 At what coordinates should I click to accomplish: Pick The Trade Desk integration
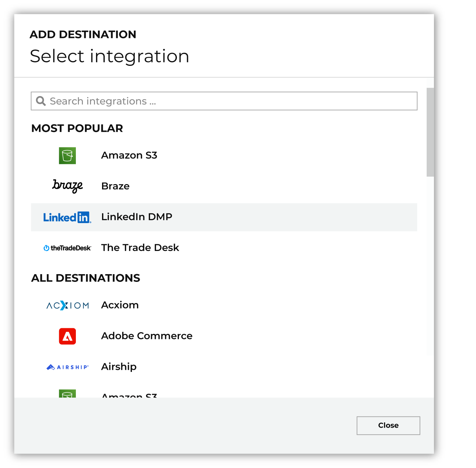click(224, 248)
